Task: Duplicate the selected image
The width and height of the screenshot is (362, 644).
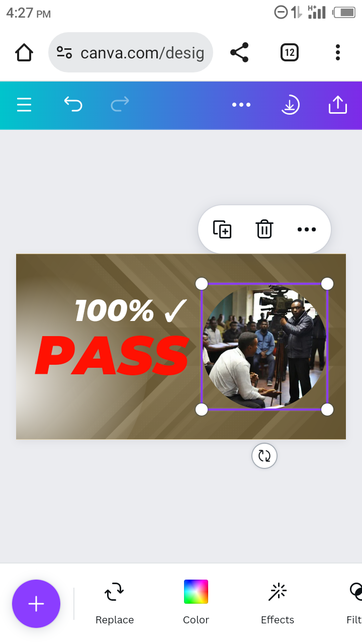Action: coord(222,229)
